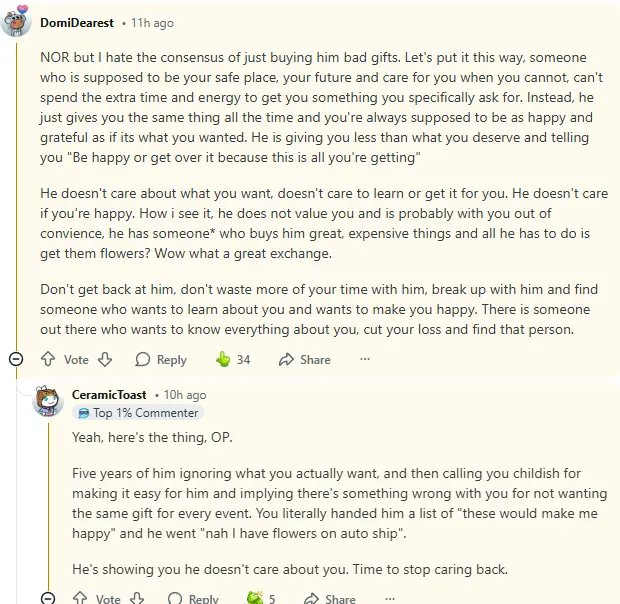Open DomiDearest's profile avatar
This screenshot has height=604, width=620.
[16, 20]
